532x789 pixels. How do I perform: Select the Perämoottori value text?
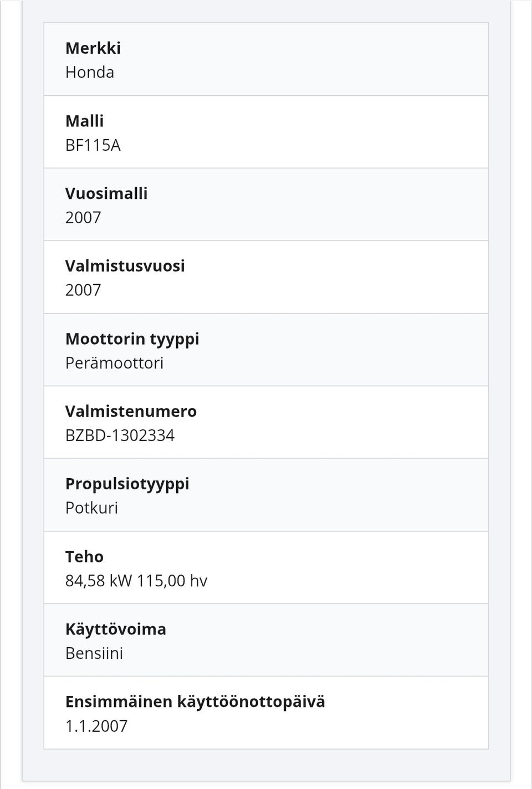[114, 363]
